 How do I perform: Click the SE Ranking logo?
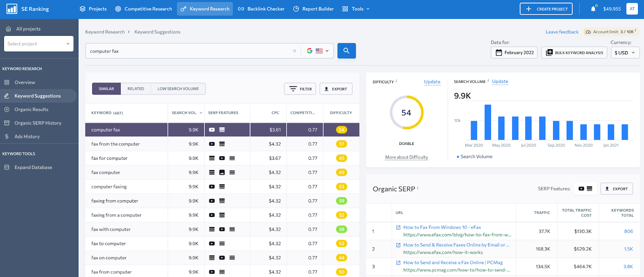pos(12,9)
